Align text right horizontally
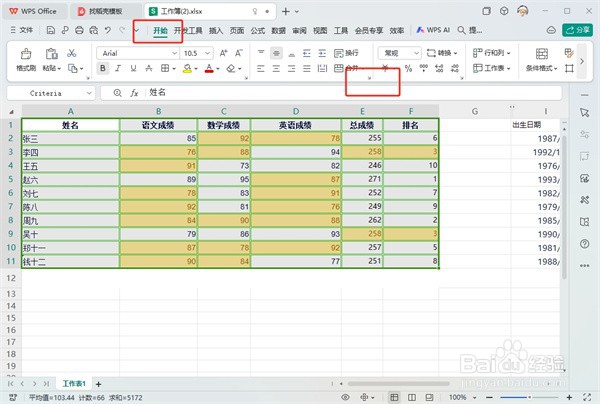Viewport: 600px width, 404px height. 291,68
